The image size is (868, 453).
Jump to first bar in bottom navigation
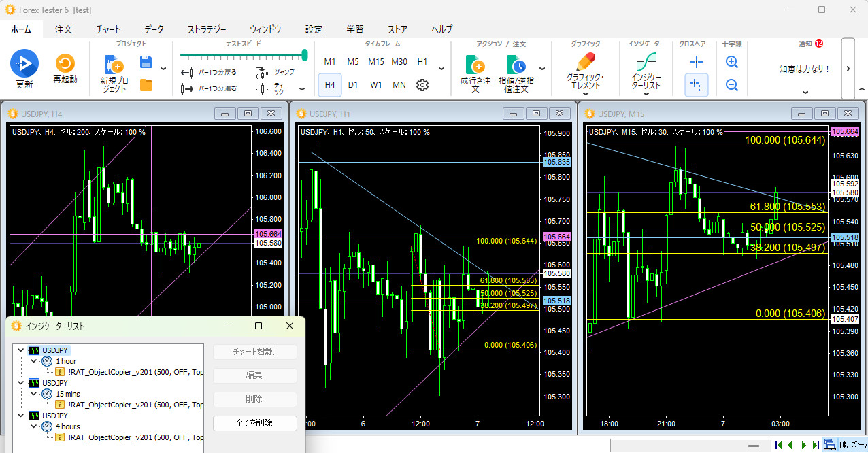tap(779, 446)
